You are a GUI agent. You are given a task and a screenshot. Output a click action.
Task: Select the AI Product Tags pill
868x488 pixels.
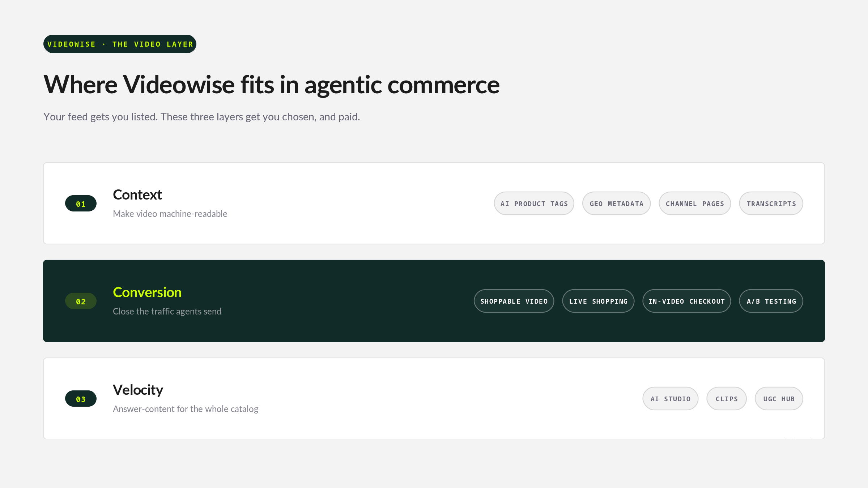pos(534,204)
